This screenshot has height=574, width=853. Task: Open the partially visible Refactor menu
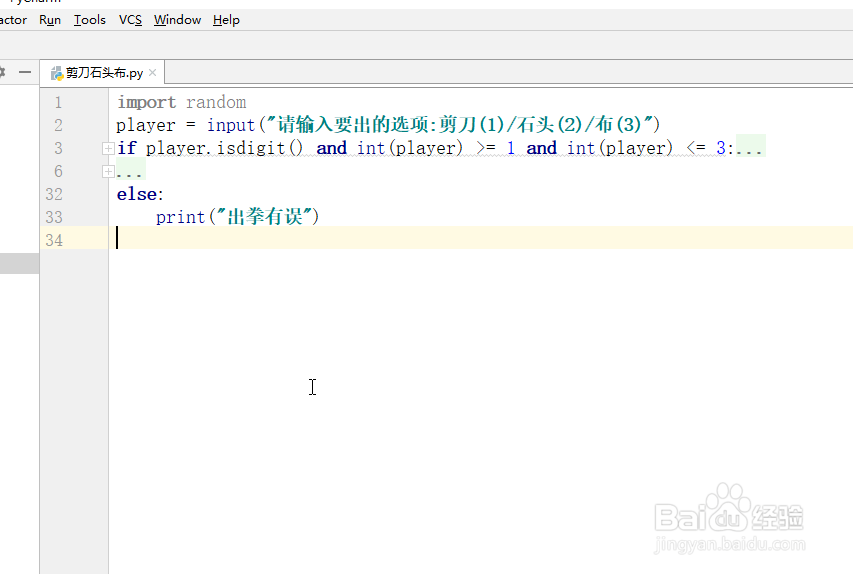13,20
